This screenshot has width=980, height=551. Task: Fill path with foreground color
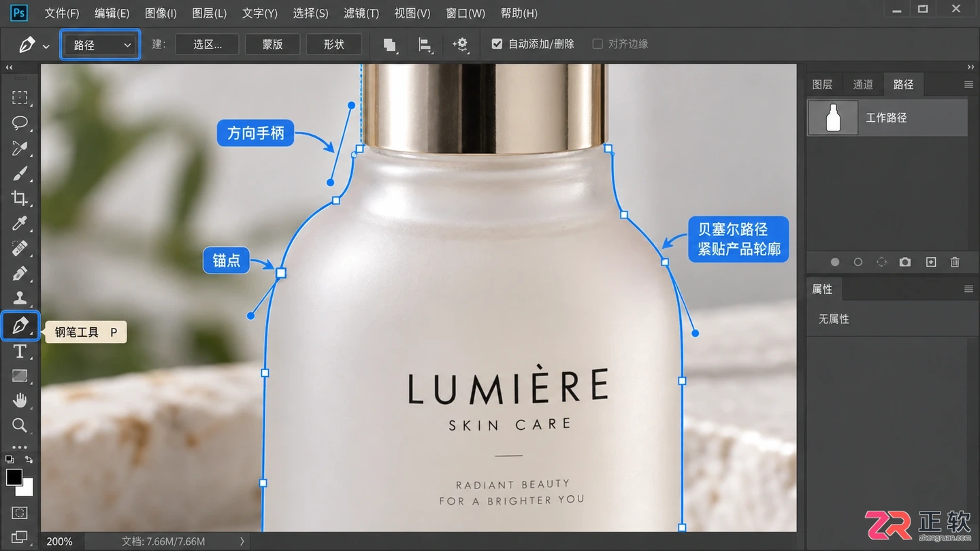835,262
